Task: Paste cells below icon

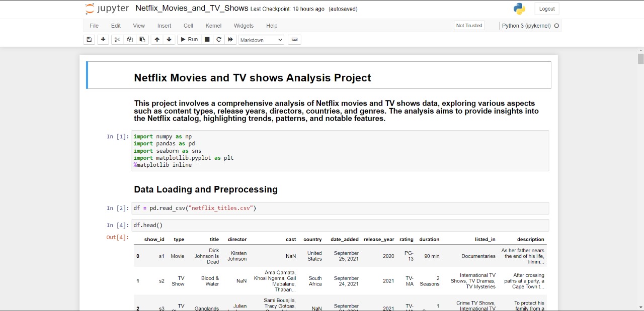Action: point(142,40)
